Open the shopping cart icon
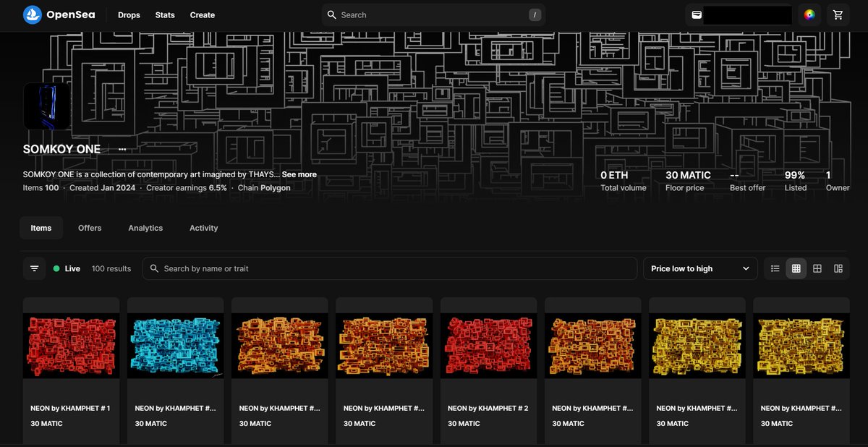Viewport: 868px width, 447px height. pos(838,14)
